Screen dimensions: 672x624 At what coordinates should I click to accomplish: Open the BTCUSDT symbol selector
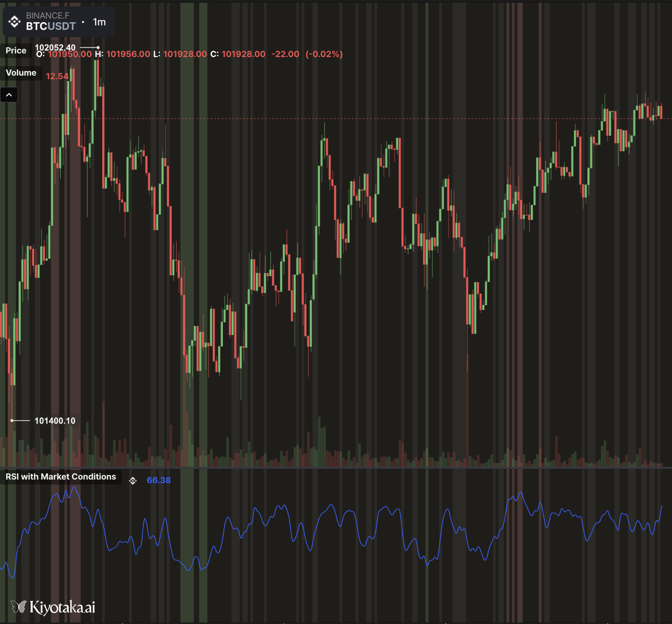tap(51, 26)
